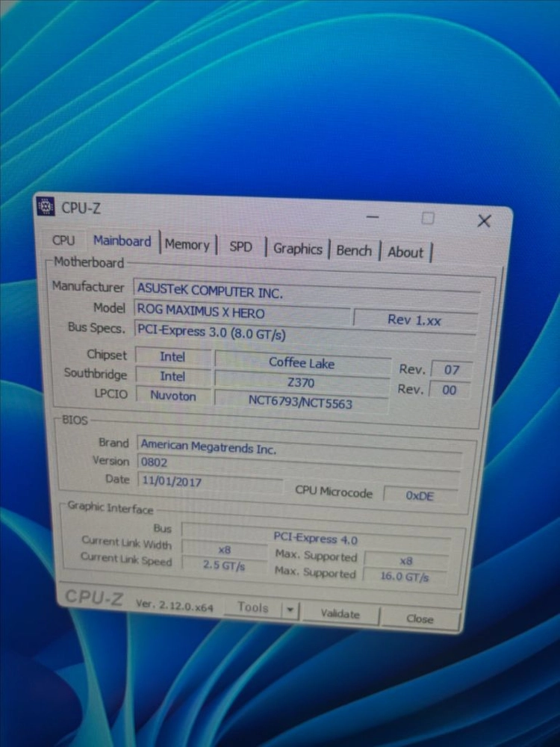
Task: Click the BIOS date 11/01/2017 field
Action: (210, 482)
